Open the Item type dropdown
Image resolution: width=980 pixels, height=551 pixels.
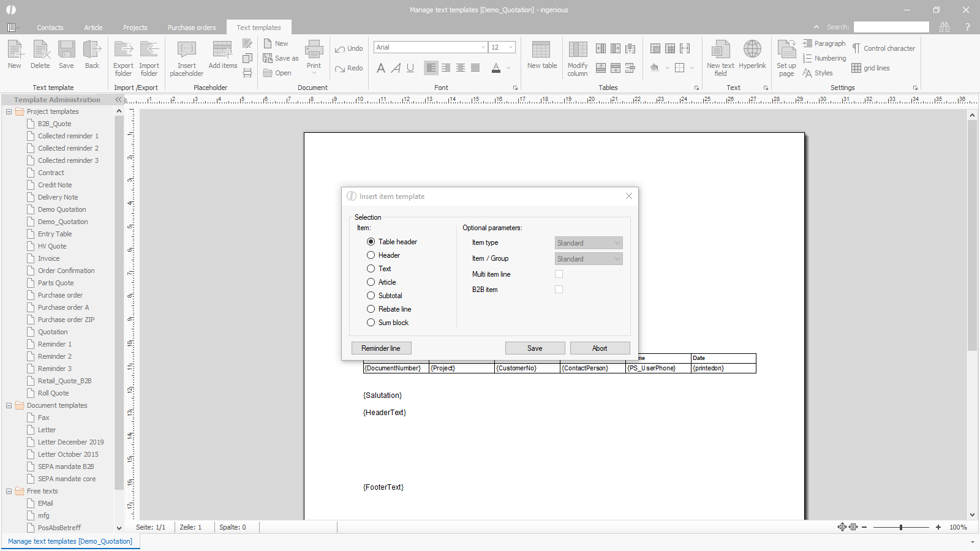589,243
